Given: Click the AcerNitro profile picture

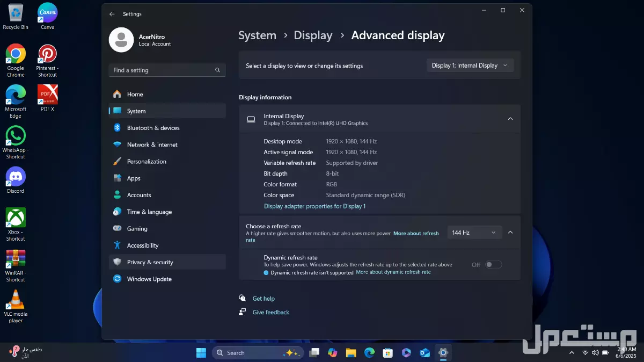Looking at the screenshot, I should click(121, 40).
